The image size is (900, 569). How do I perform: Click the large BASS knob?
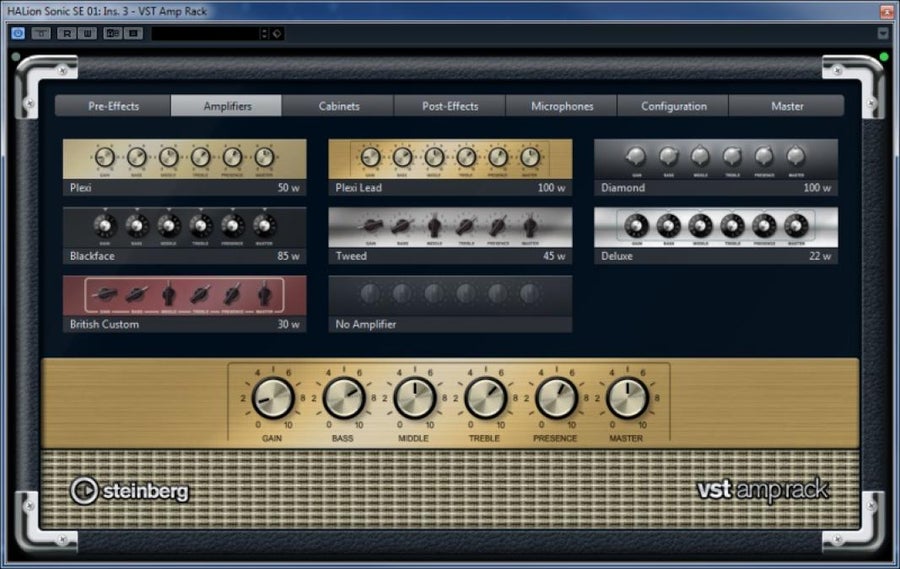point(343,398)
